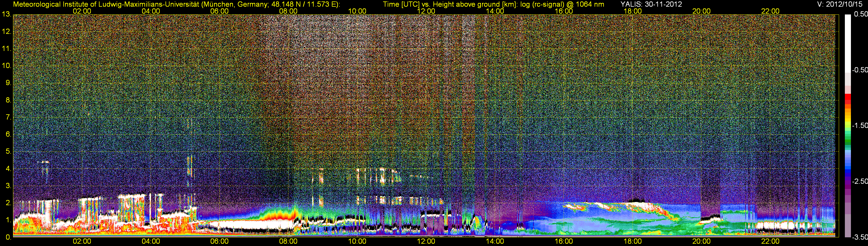Image resolution: width=868 pixels, height=246 pixels.
Task: Click the 16:00 label on the bottom time axis
Action: 564,241
